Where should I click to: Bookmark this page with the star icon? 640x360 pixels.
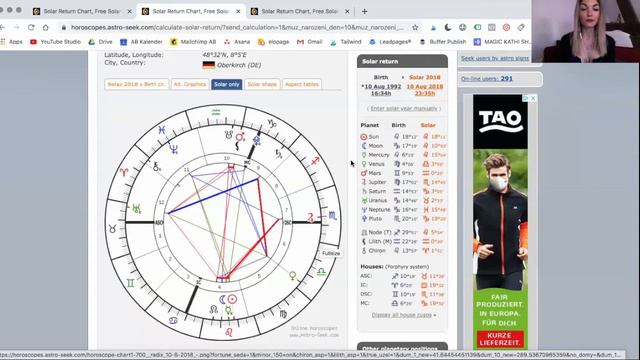(415, 27)
